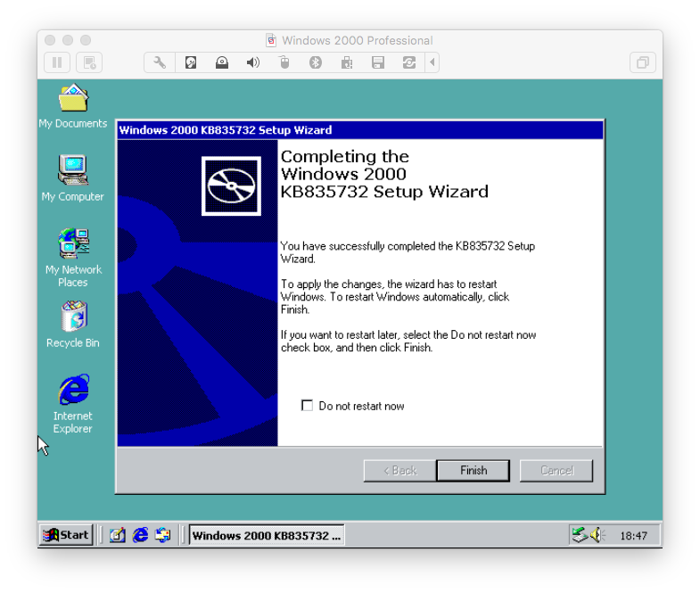
Task: Click the Bluetooth device icon
Action: click(x=315, y=62)
